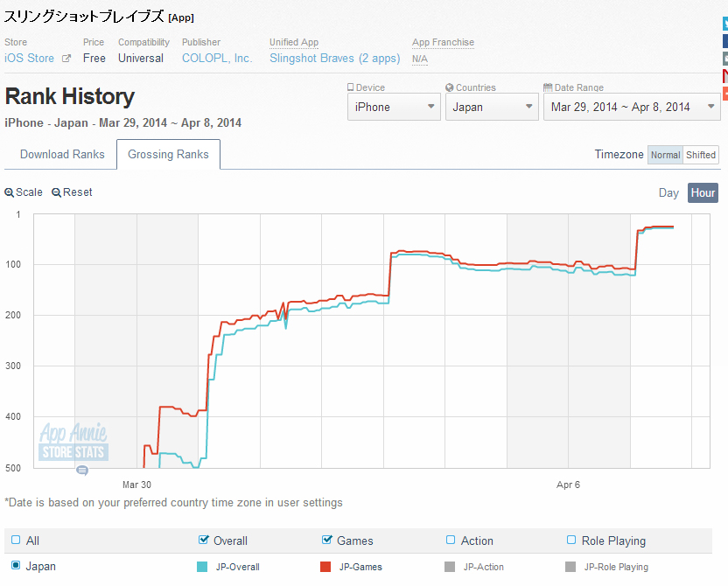Open the date range dropdown
This screenshot has width=728, height=586.
tap(632, 107)
